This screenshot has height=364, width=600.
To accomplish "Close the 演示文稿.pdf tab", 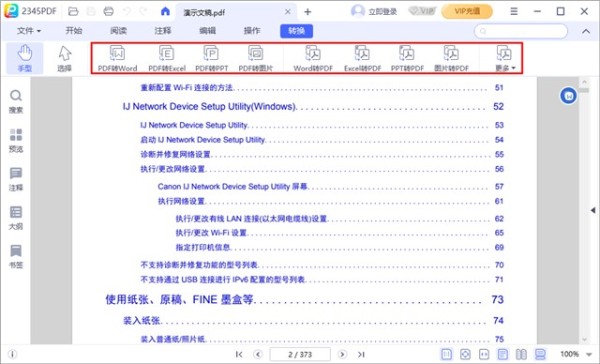I will pyautogui.click(x=288, y=12).
